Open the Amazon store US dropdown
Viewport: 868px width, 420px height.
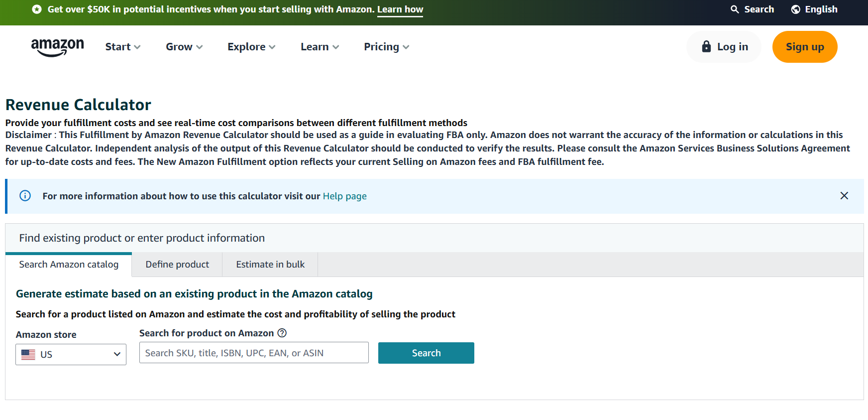(x=71, y=354)
